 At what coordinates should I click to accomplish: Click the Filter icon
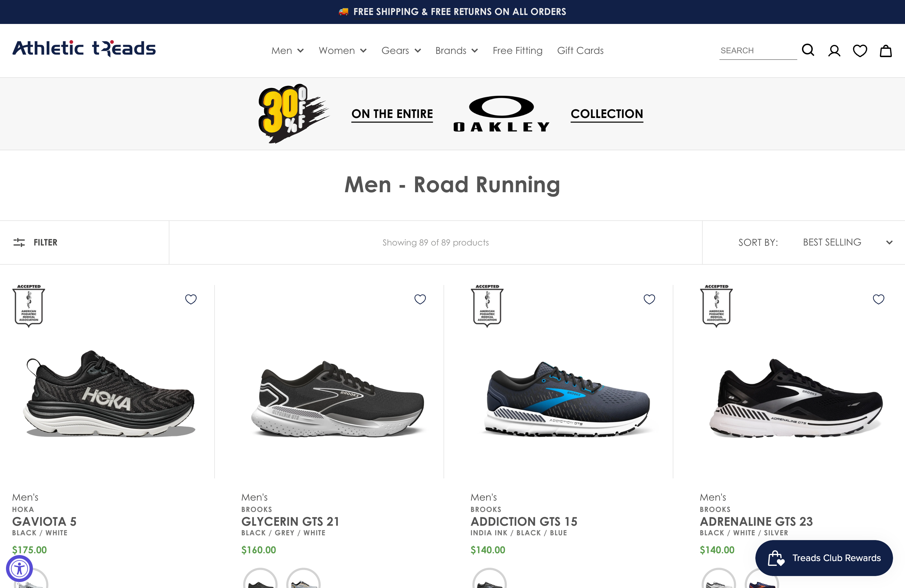pos(19,242)
